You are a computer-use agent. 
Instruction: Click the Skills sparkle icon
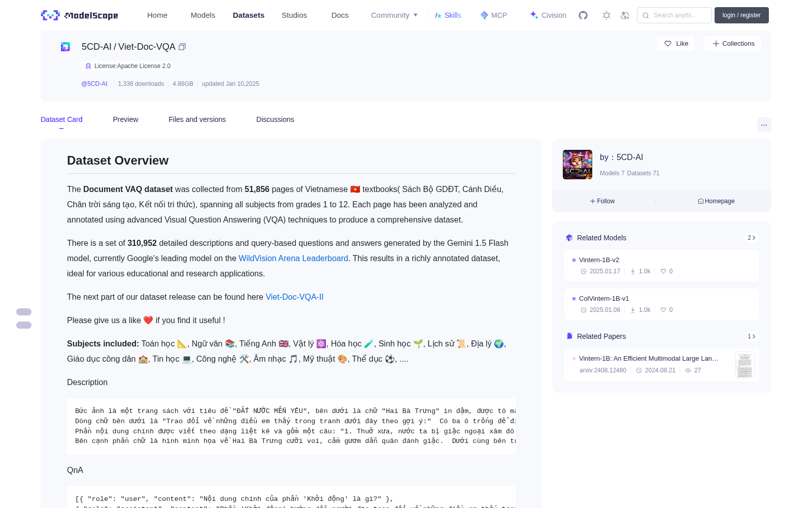pos(438,15)
